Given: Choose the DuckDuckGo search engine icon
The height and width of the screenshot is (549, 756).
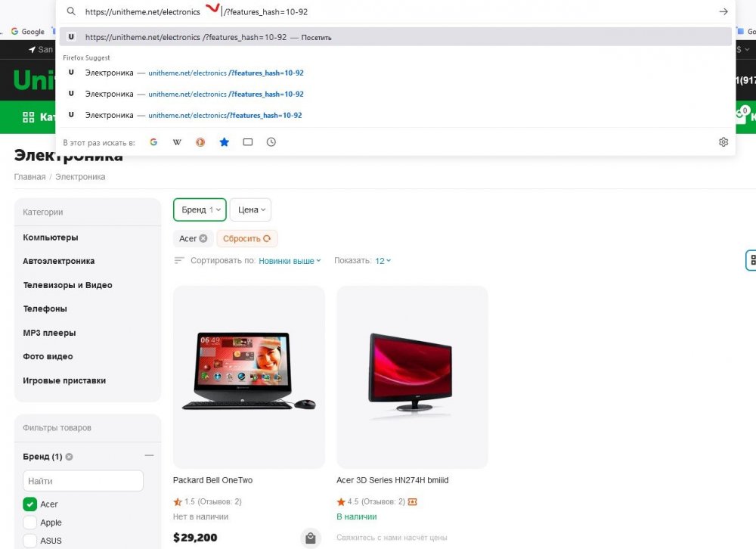Looking at the screenshot, I should tap(200, 142).
